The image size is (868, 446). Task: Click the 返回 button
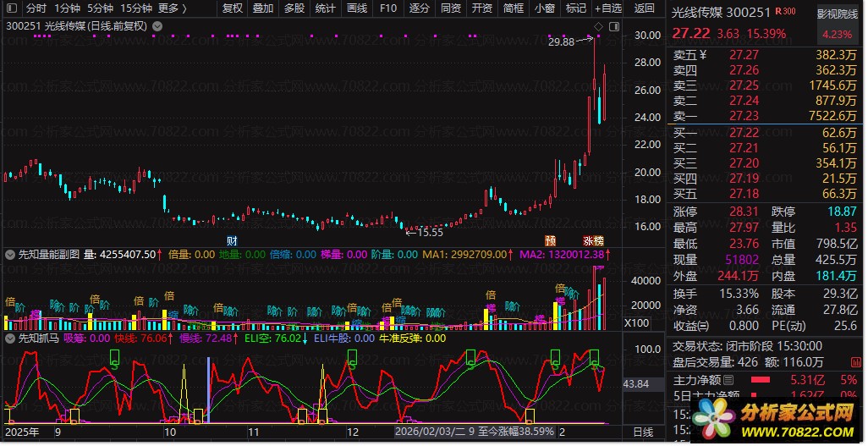[645, 8]
